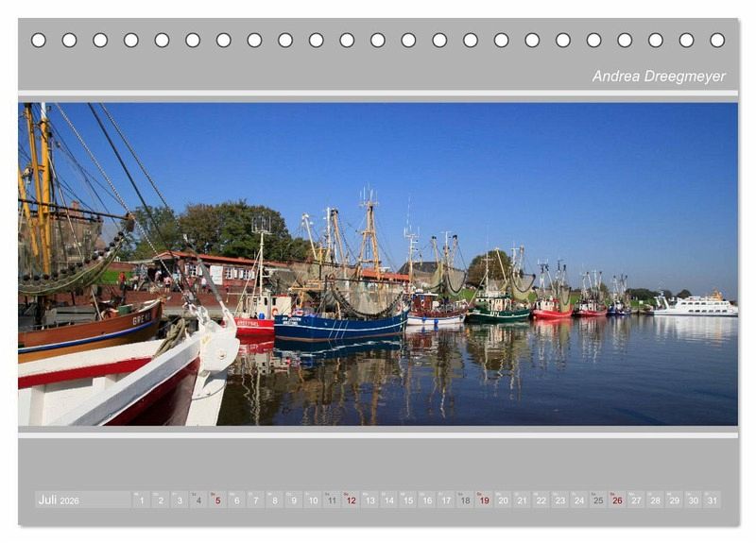Viewport: 756px width, 543px height.
Task: Choose day 2 in the date row
Action: [x=161, y=500]
